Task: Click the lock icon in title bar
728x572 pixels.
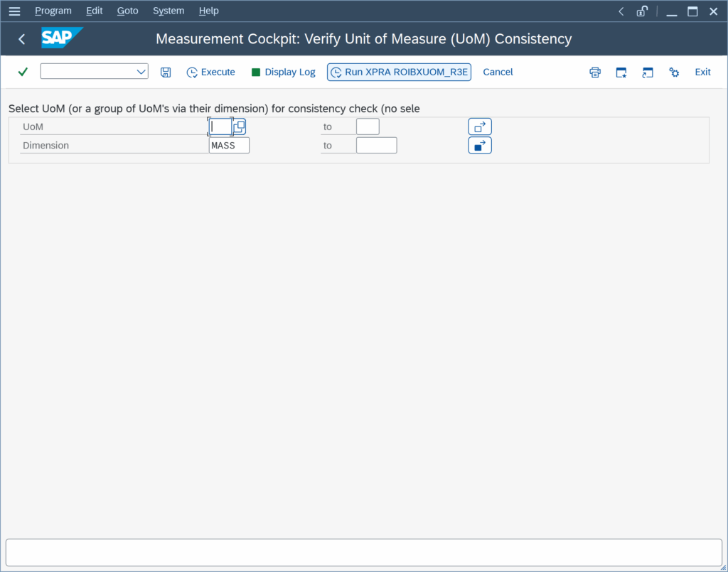Action: click(x=642, y=11)
